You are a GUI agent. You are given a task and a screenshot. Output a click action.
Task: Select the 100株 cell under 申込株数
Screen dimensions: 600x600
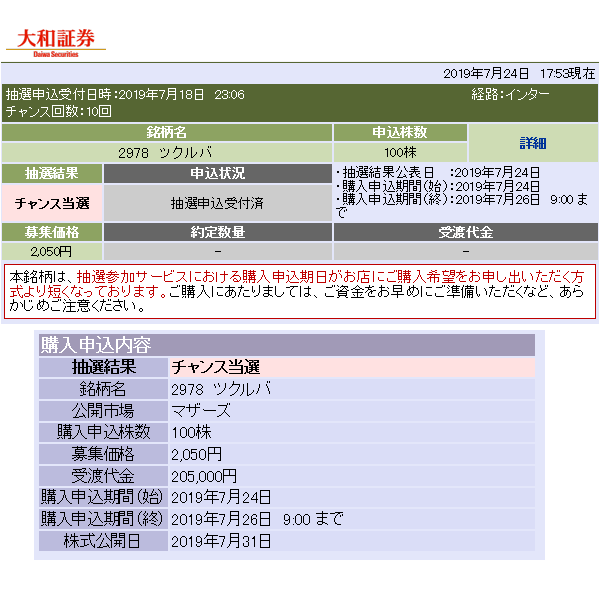[x=400, y=153]
